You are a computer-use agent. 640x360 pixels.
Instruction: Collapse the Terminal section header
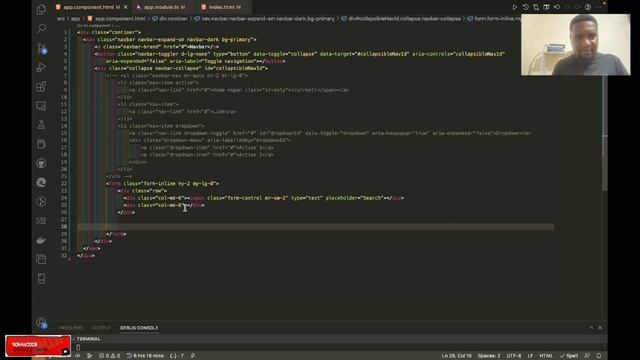pos(89,339)
